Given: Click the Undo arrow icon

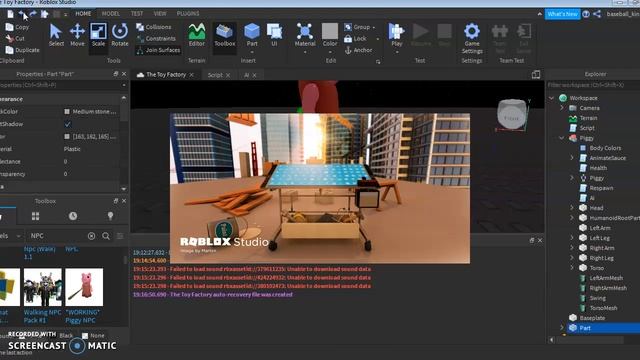Looking at the screenshot, I should coord(22,14).
